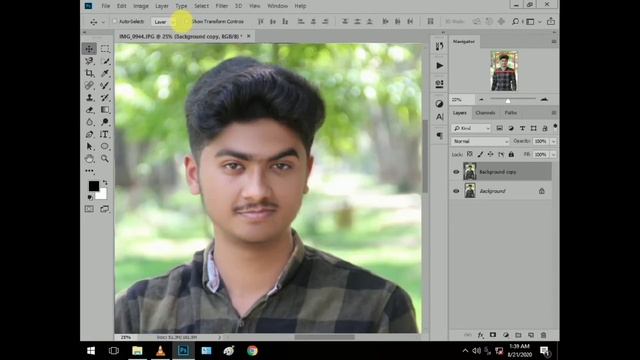Select the Gradient tool
The image size is (640, 360).
pos(105,110)
